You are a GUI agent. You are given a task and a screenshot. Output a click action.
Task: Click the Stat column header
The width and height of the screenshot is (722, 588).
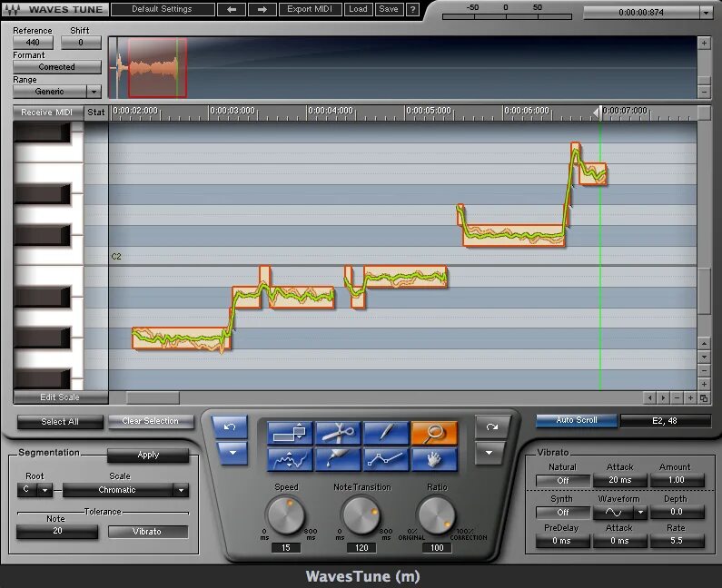coord(96,113)
